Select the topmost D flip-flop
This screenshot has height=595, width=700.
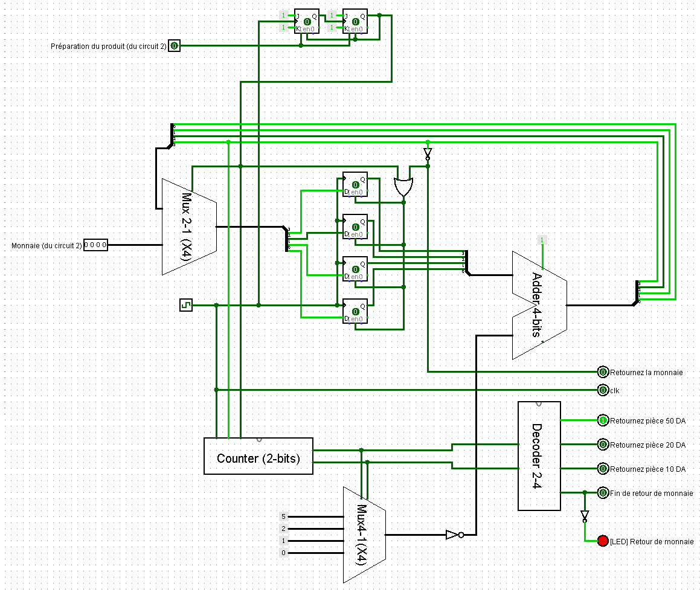[x=355, y=184]
